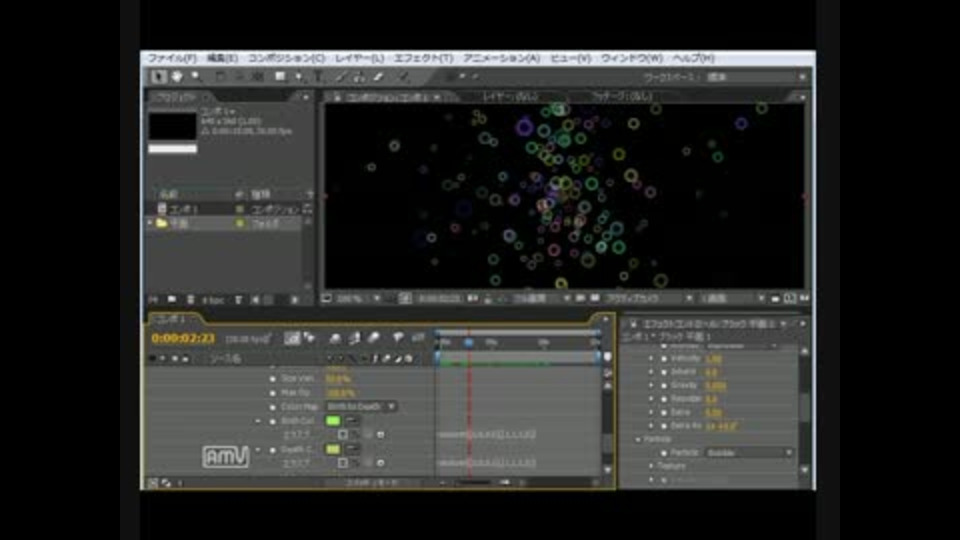The height and width of the screenshot is (540, 960).
Task: Open viewer resolution dropdown
Action: click(x=541, y=299)
